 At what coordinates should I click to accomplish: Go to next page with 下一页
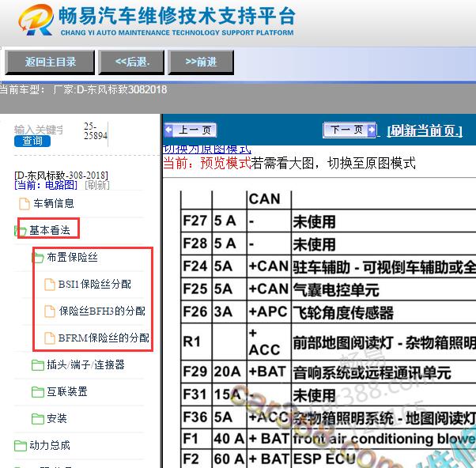tap(349, 130)
